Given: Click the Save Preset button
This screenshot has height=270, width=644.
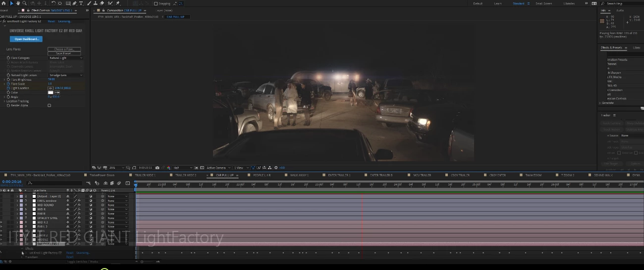Looking at the screenshot, I should point(64,53).
